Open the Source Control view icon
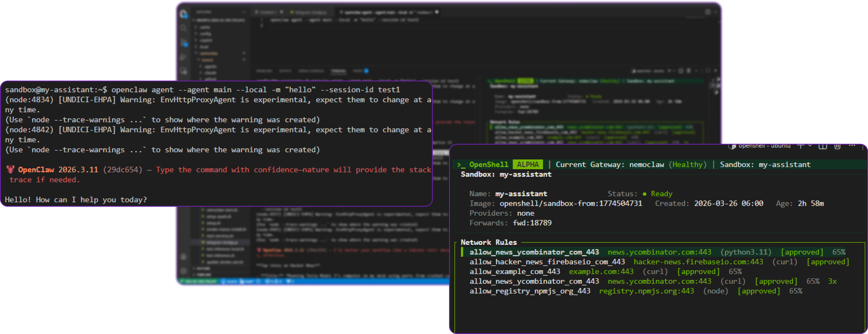Screen dimensions: 868x334 pyautogui.click(x=184, y=43)
